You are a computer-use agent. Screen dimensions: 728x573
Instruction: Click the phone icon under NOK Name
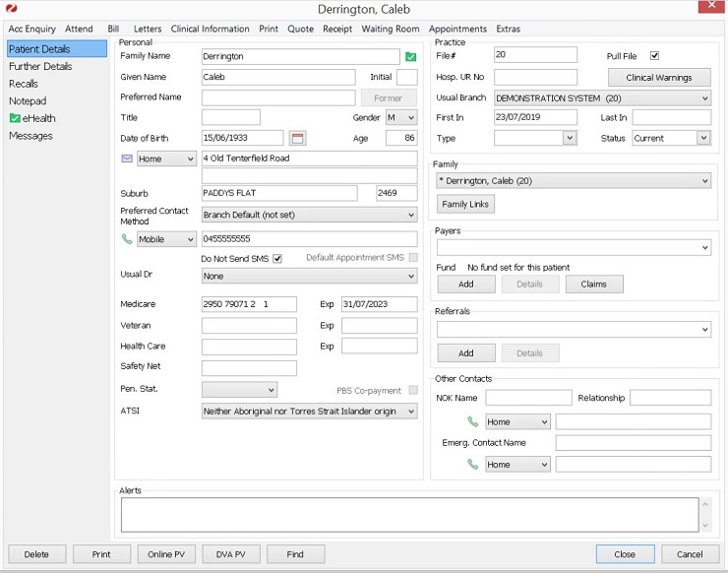(x=472, y=421)
